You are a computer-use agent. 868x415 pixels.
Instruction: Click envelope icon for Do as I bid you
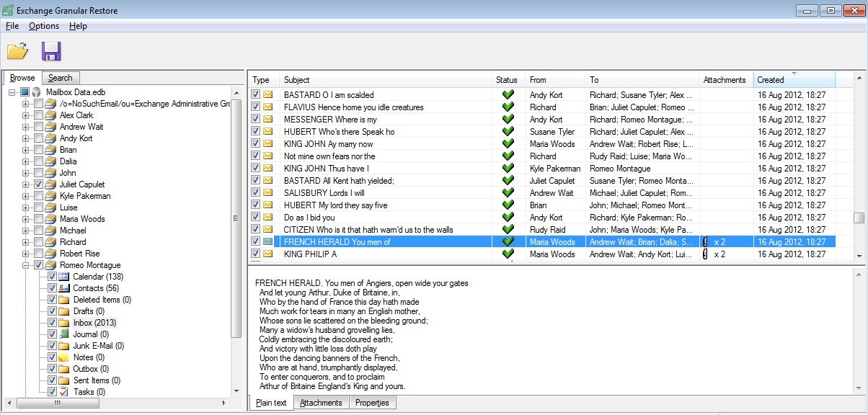(x=268, y=218)
